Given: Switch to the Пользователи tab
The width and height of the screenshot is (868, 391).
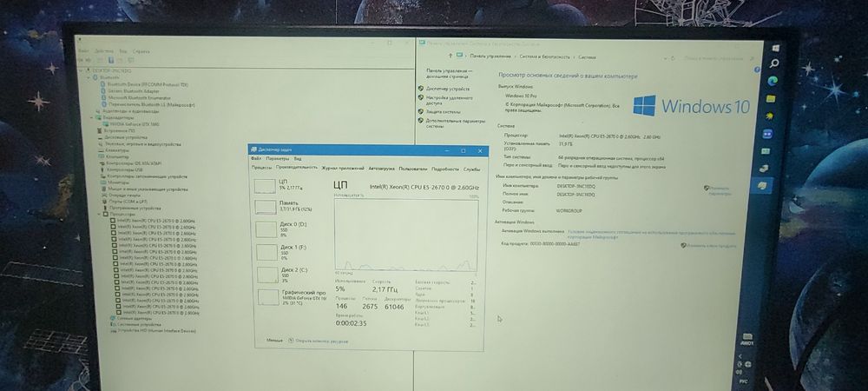Looking at the screenshot, I should [x=413, y=169].
